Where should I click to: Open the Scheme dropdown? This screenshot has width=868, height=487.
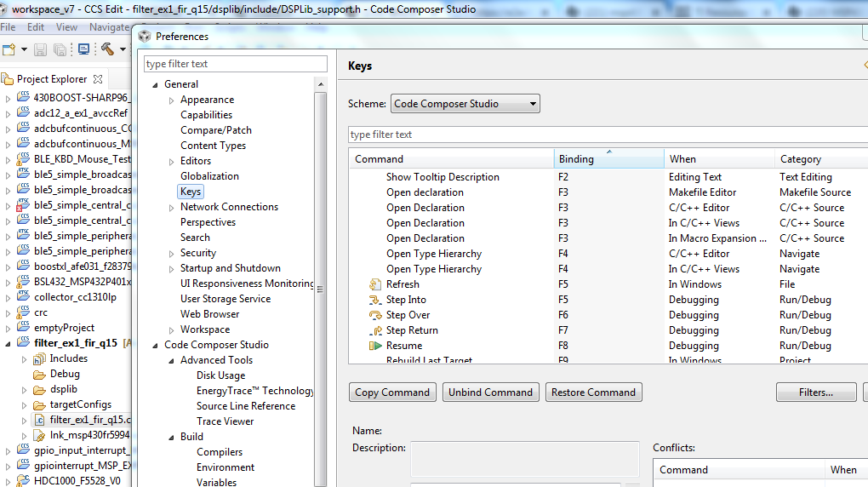(465, 104)
